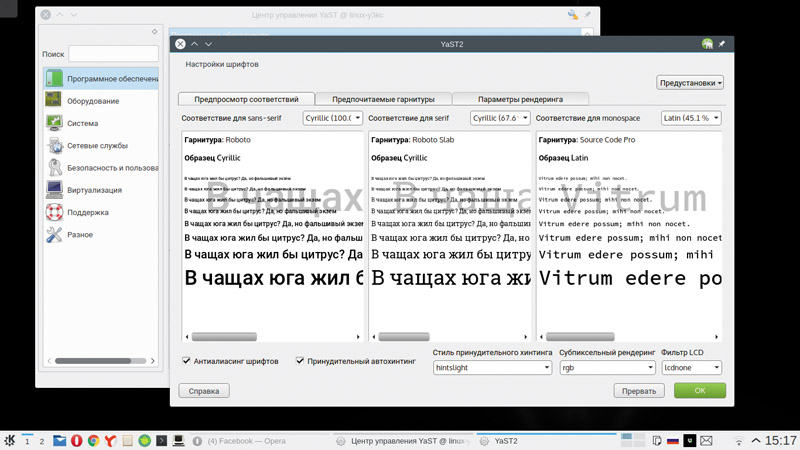Image resolution: width=800 pixels, height=450 pixels.
Task: Open the clipboard tray icon
Action: (657, 440)
